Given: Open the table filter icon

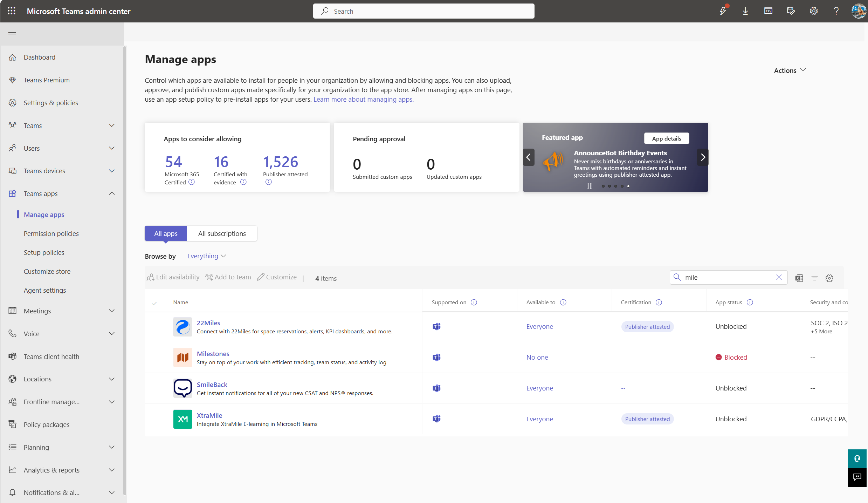Looking at the screenshot, I should pos(814,278).
